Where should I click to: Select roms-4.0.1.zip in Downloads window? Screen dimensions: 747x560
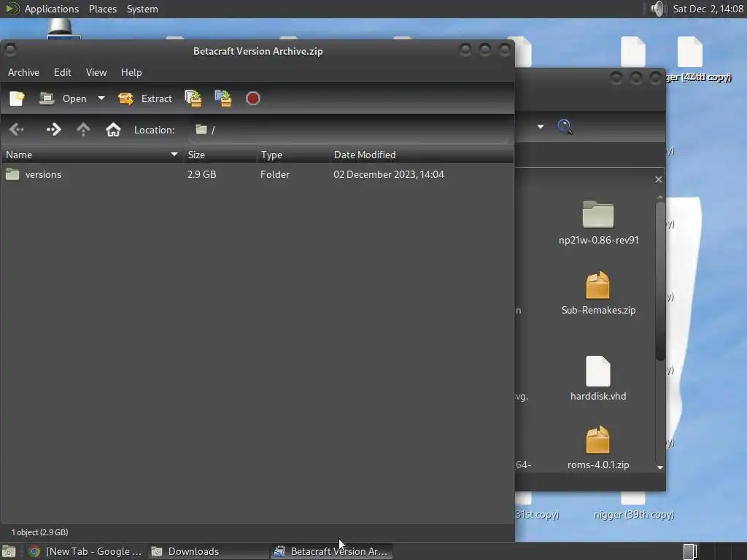coord(598,448)
